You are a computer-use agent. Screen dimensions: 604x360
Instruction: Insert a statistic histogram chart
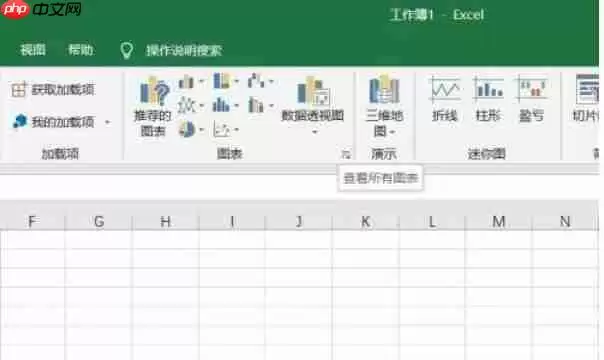pyautogui.click(x=221, y=105)
